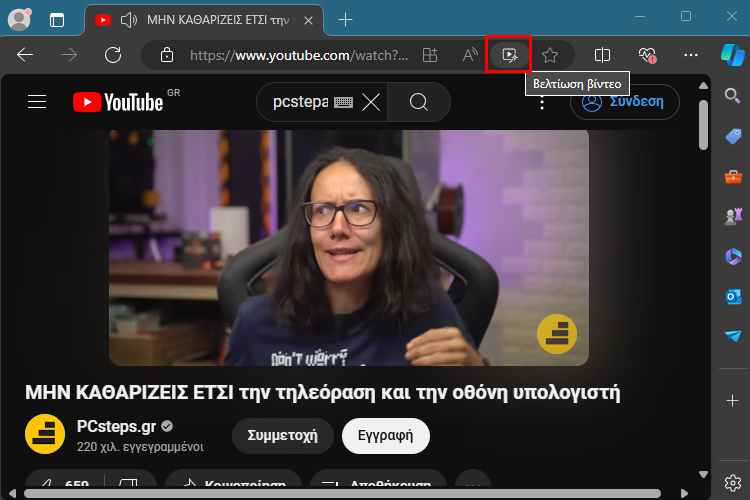750x500 pixels.
Task: Open sidebar Games chess icon
Action: [x=733, y=216]
